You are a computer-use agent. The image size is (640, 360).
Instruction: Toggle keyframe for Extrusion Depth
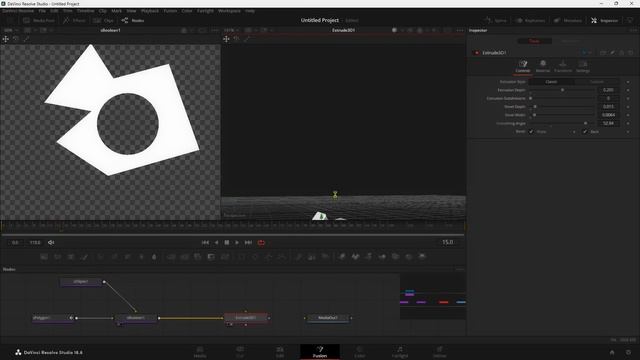(x=628, y=90)
